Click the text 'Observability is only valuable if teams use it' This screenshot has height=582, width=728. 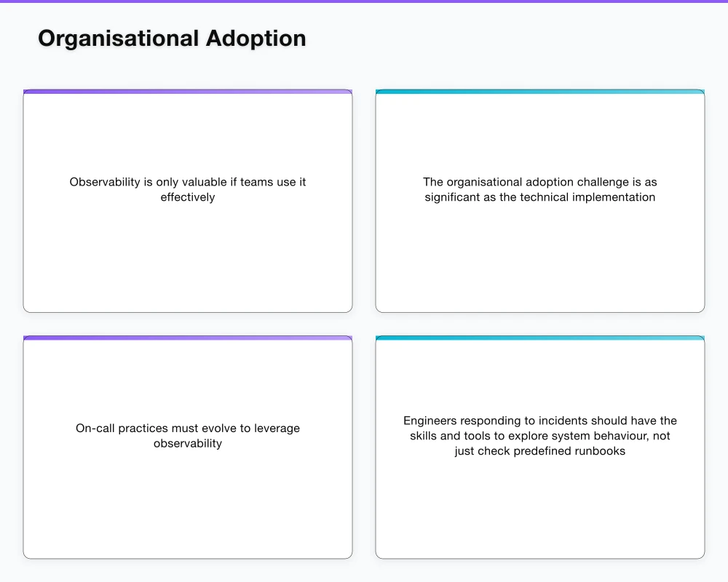(187, 182)
